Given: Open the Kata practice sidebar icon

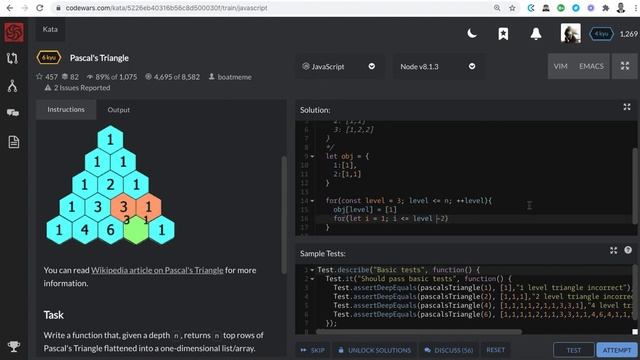Looking at the screenshot, I should (12, 58).
